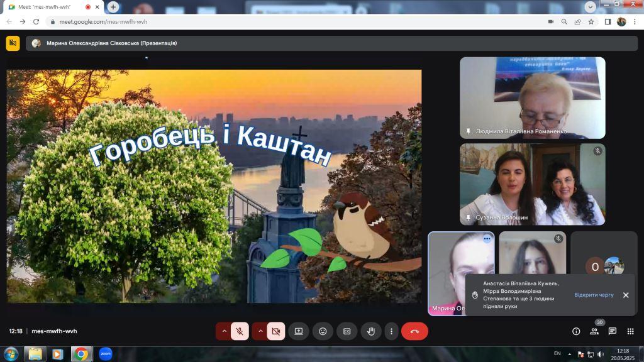Open meeting details info icon
Image resolution: width=644 pixels, height=362 pixels.
click(575, 331)
